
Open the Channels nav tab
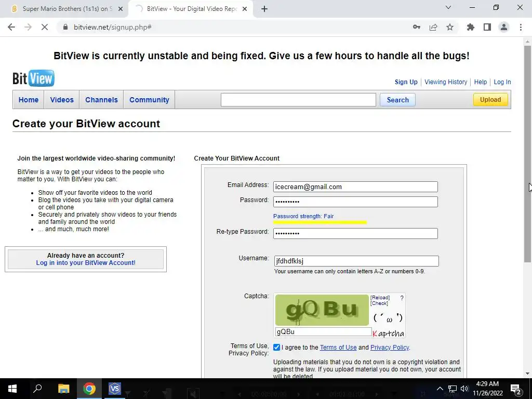(x=101, y=100)
